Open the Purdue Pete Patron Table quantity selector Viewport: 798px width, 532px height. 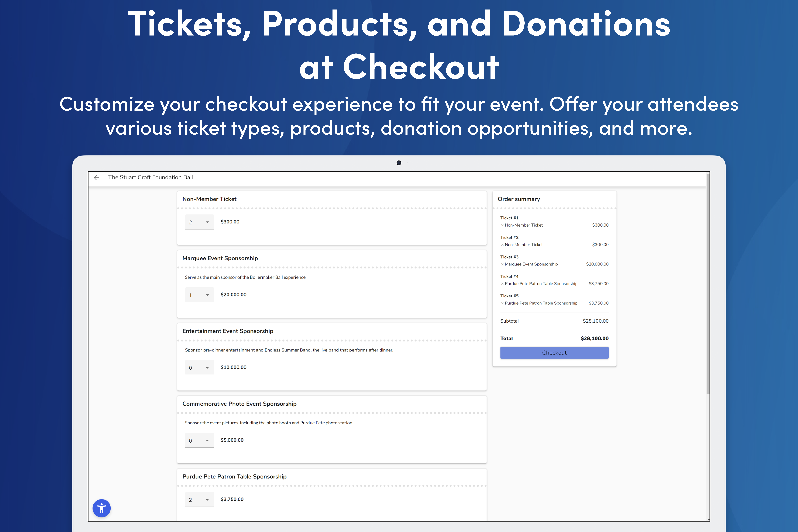click(199, 499)
